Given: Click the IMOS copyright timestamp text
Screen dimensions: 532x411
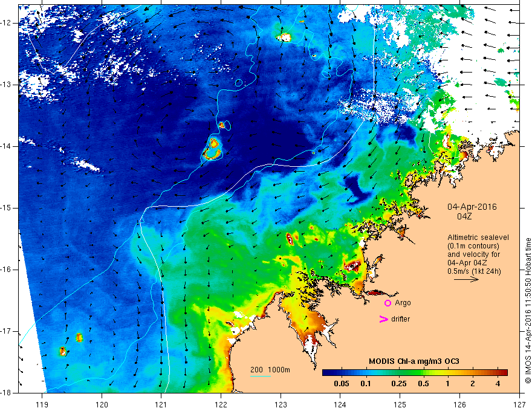Looking at the screenshot, I should (x=528, y=311).
